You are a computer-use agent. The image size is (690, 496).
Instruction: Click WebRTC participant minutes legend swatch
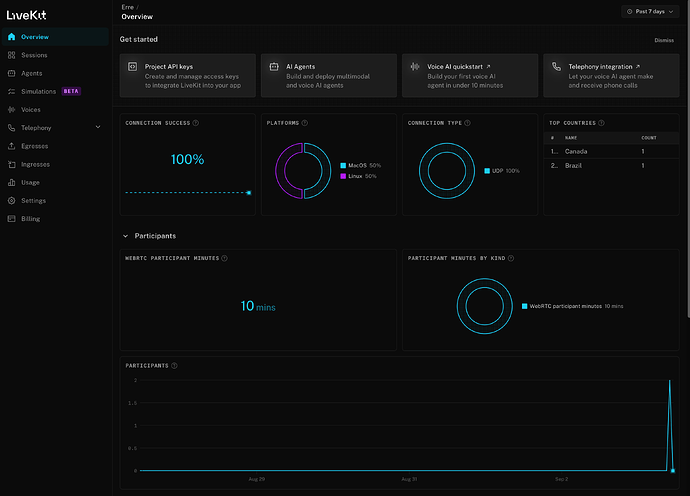(x=525, y=306)
